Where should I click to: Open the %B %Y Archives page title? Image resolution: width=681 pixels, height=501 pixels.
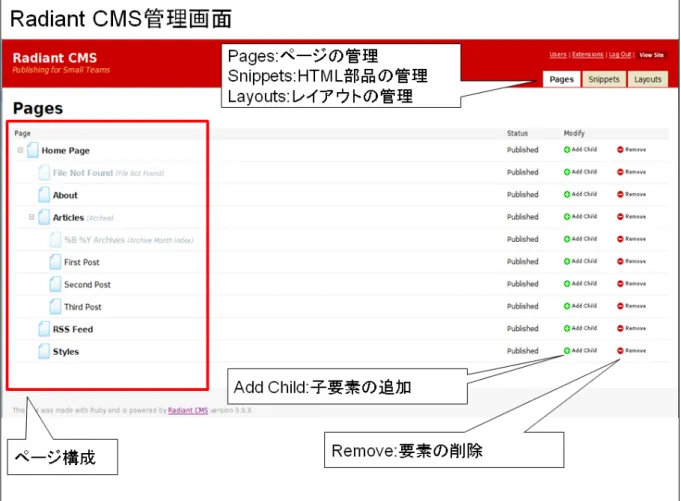pyautogui.click(x=94, y=240)
